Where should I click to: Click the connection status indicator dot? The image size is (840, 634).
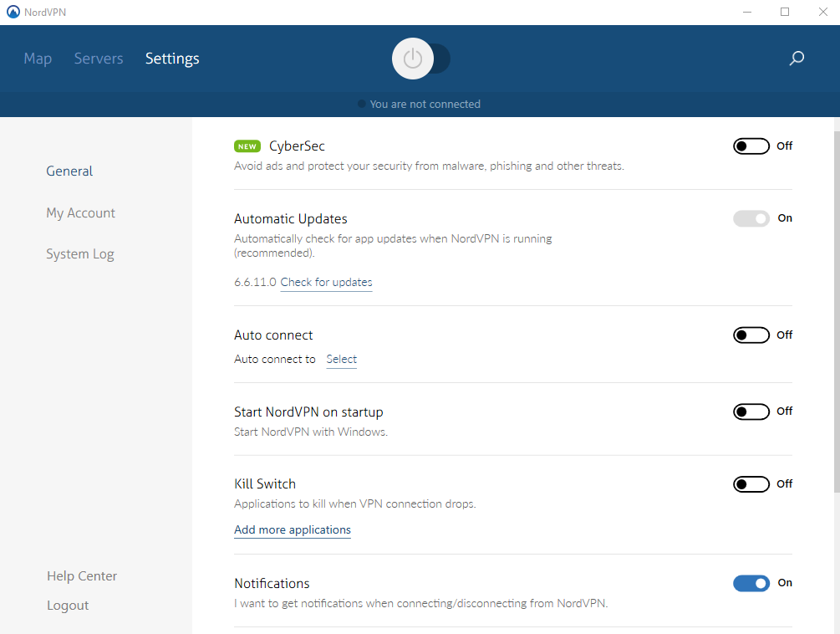(x=360, y=104)
